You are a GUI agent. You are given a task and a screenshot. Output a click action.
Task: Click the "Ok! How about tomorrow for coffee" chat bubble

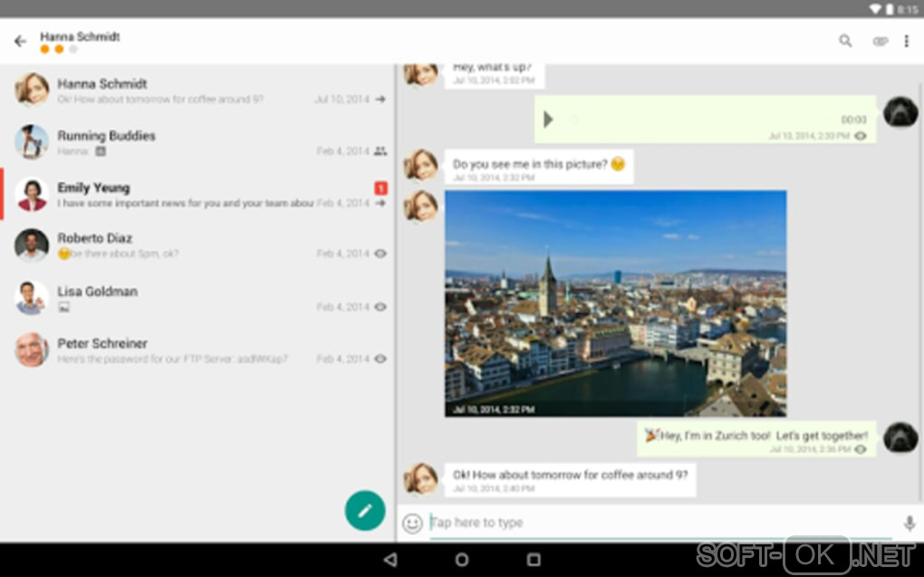click(x=570, y=480)
